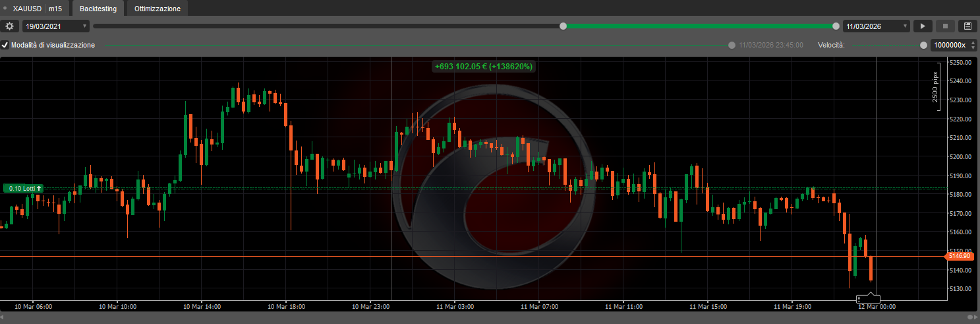The width and height of the screenshot is (980, 324).
Task: Click the 12 Mar 00:00 time axis label
Action: [x=876, y=307]
